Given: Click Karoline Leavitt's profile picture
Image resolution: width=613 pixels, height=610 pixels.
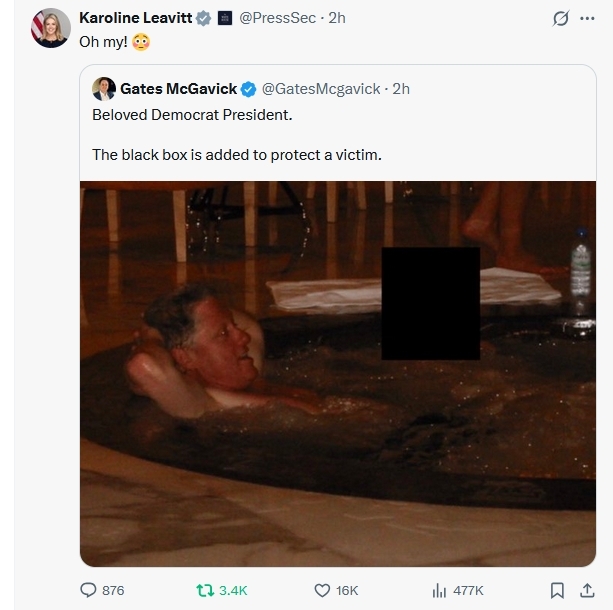Looking at the screenshot, I should coord(51,28).
